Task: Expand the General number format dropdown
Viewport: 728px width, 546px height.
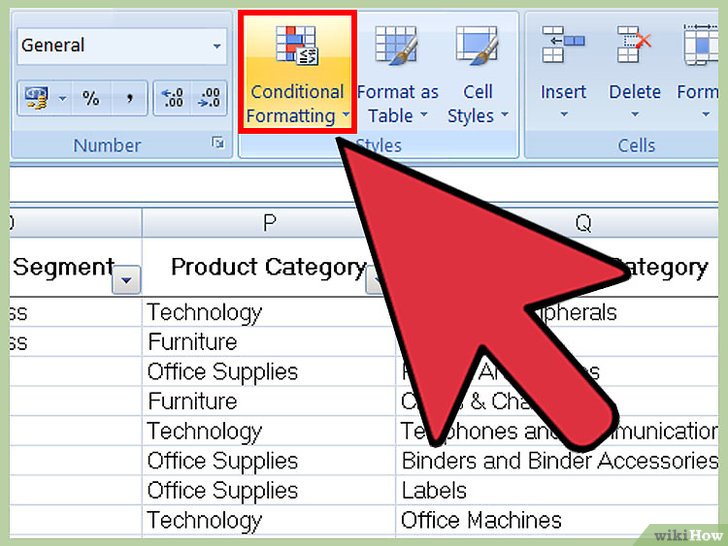Action: [216, 46]
